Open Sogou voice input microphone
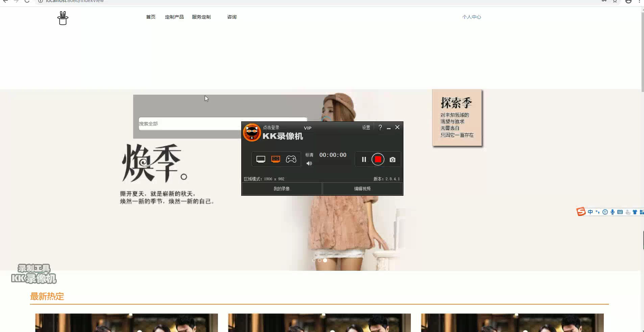Viewport: 644px width, 332px height. 612,212
